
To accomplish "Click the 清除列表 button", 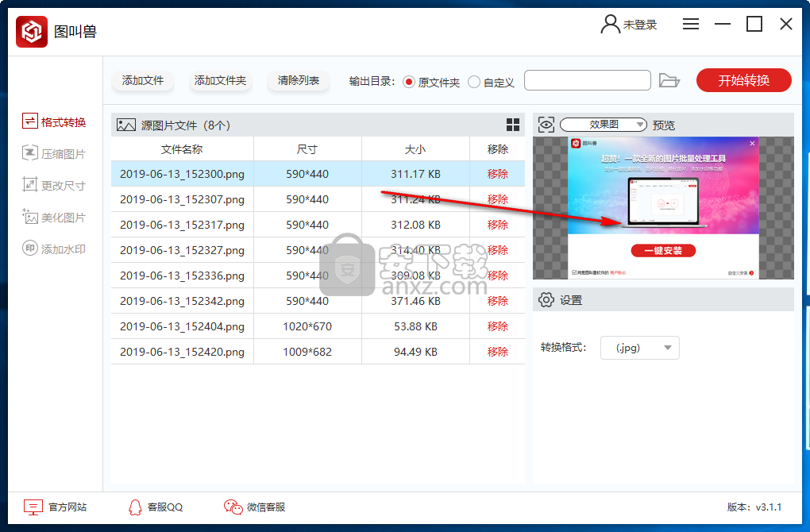I will tap(298, 80).
